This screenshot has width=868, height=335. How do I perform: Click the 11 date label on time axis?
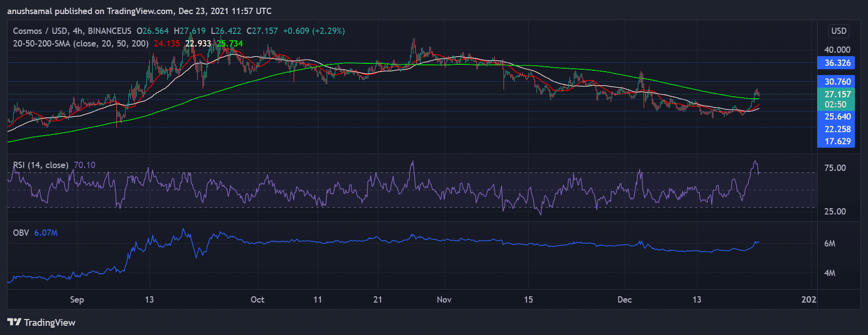(x=317, y=300)
